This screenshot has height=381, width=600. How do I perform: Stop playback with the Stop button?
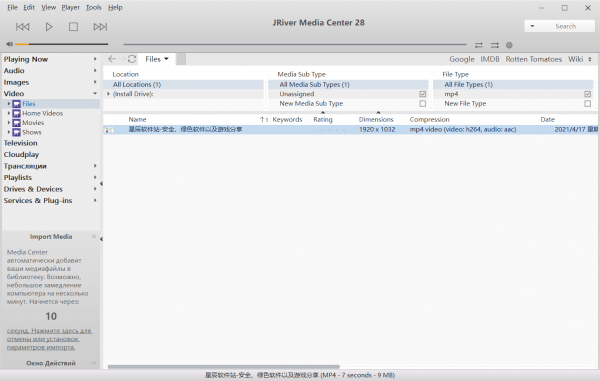73,27
